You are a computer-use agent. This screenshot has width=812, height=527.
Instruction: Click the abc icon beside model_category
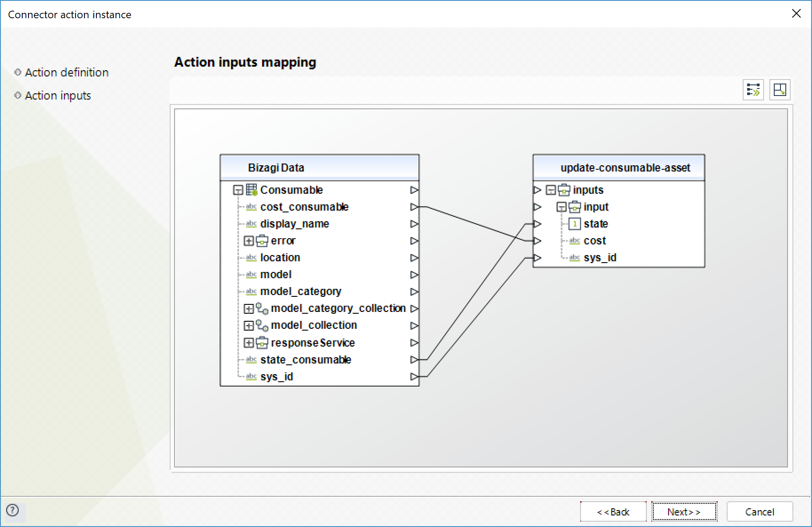(251, 291)
